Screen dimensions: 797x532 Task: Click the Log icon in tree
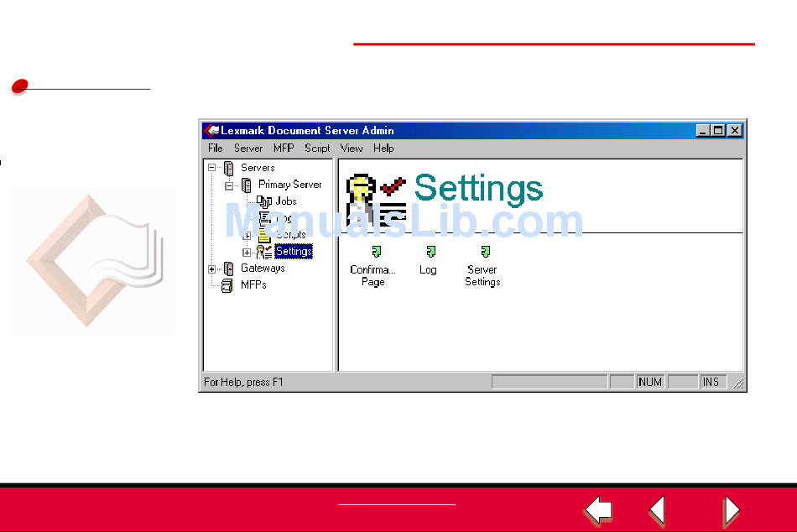[265, 219]
